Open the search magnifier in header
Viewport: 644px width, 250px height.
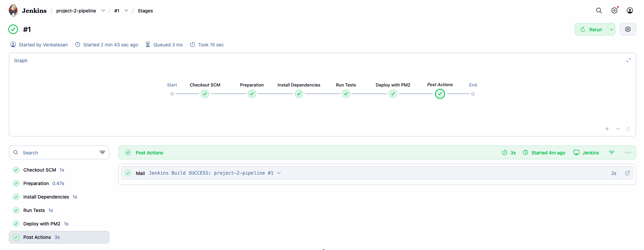(599, 10)
